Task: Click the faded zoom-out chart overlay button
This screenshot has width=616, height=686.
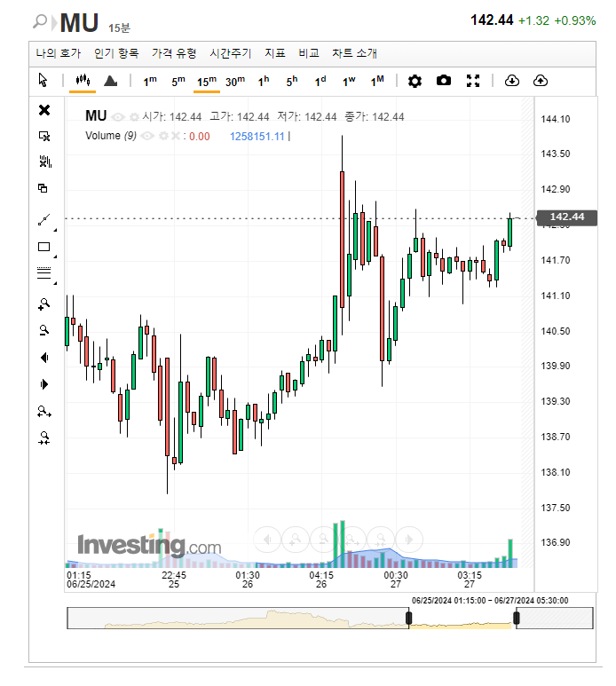Action: [x=324, y=540]
